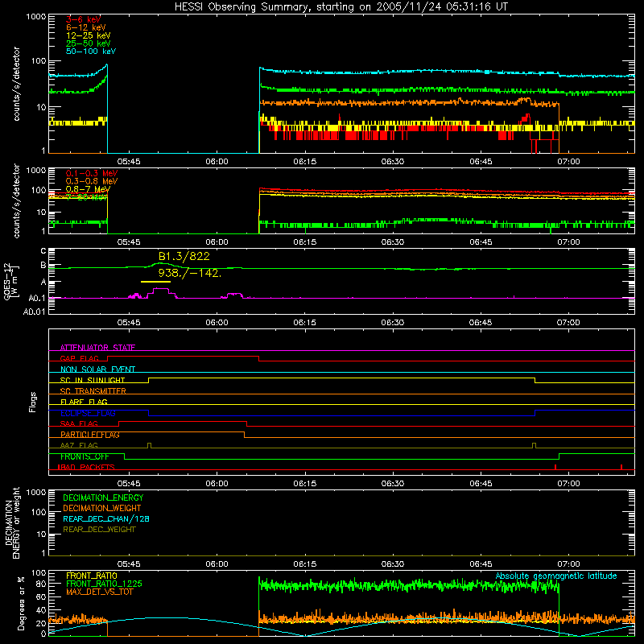Click the Absolute geomagnetic latitude label
The image size is (644, 644).
pos(556,576)
